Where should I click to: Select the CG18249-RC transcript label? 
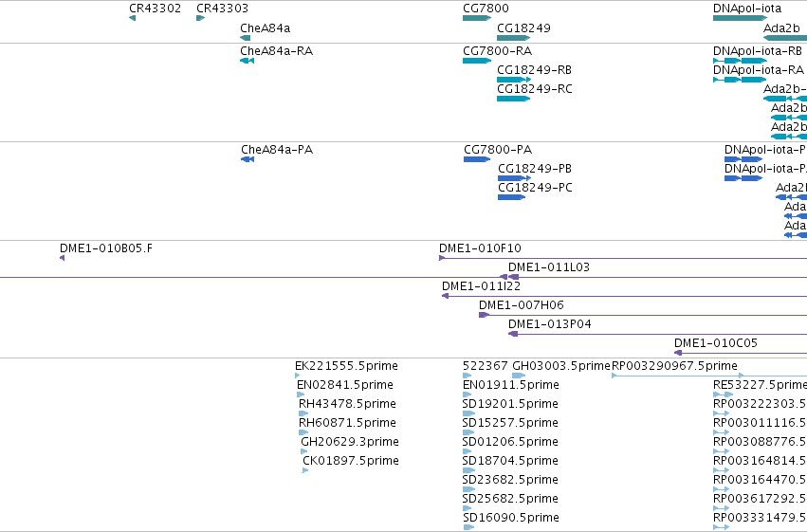535,89
